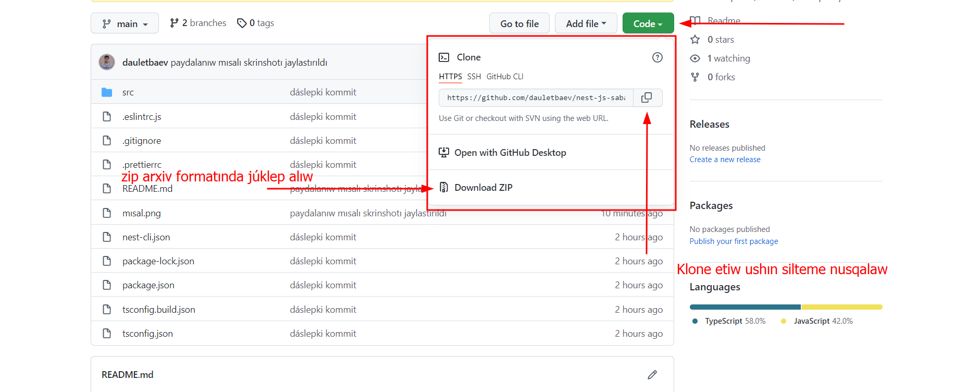The image size is (980, 392).
Task: Click JavaScript segment of language bar
Action: click(x=842, y=307)
